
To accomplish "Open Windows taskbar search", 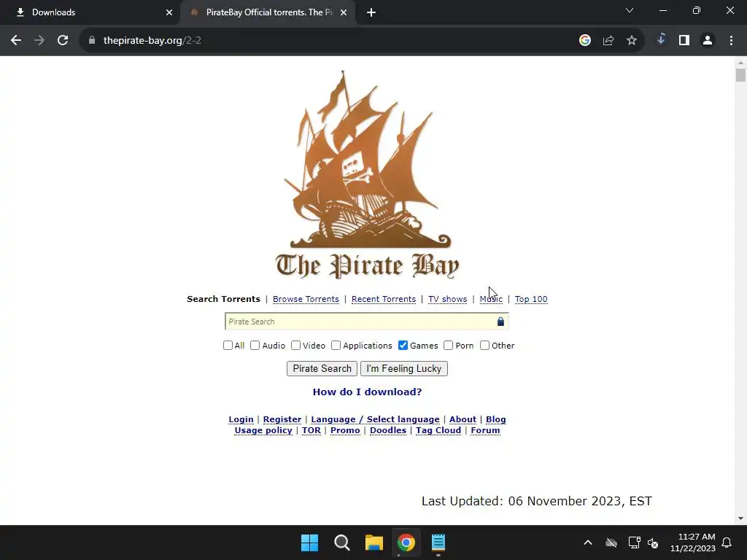I will coord(342,542).
